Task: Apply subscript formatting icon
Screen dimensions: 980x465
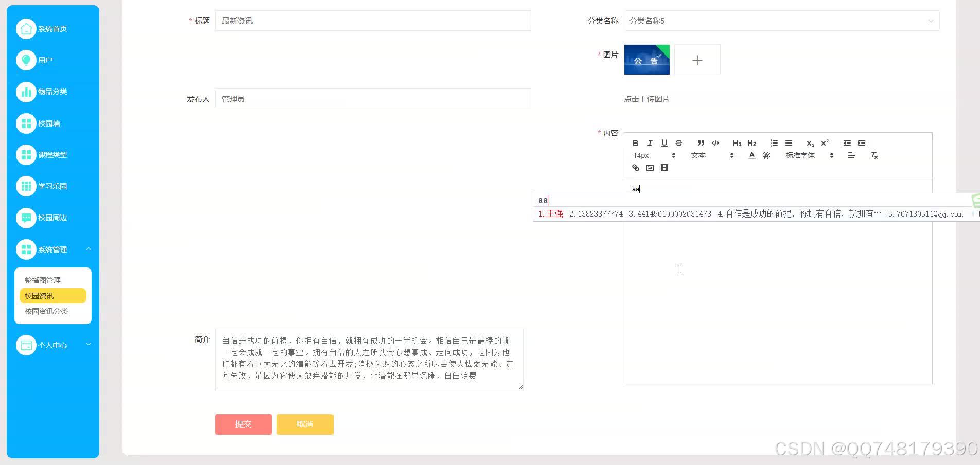Action: 810,143
